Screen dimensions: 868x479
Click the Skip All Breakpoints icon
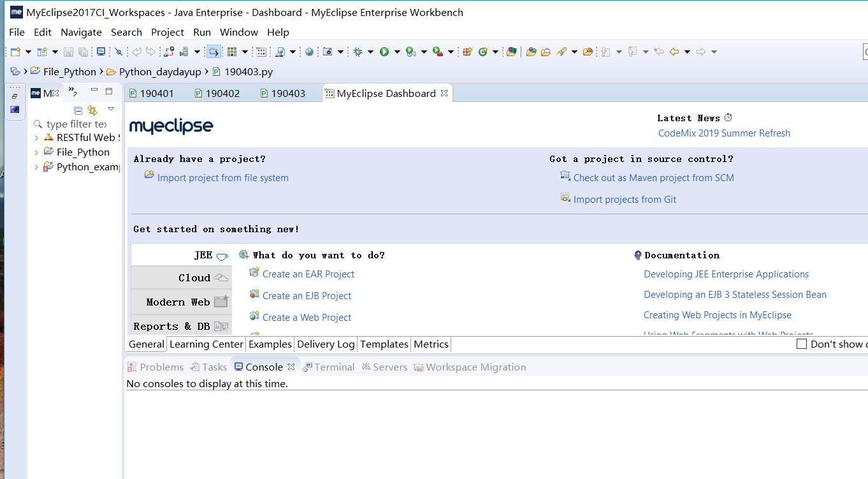119,52
